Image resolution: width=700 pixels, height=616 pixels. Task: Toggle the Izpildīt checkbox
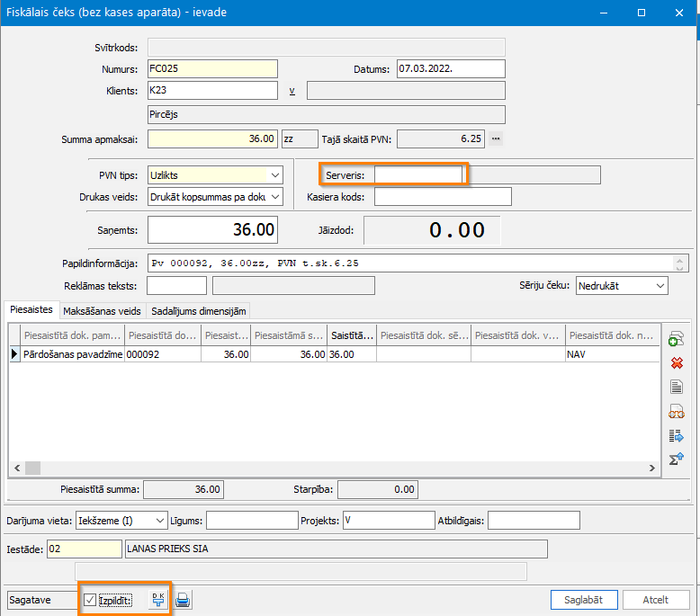pos(90,600)
